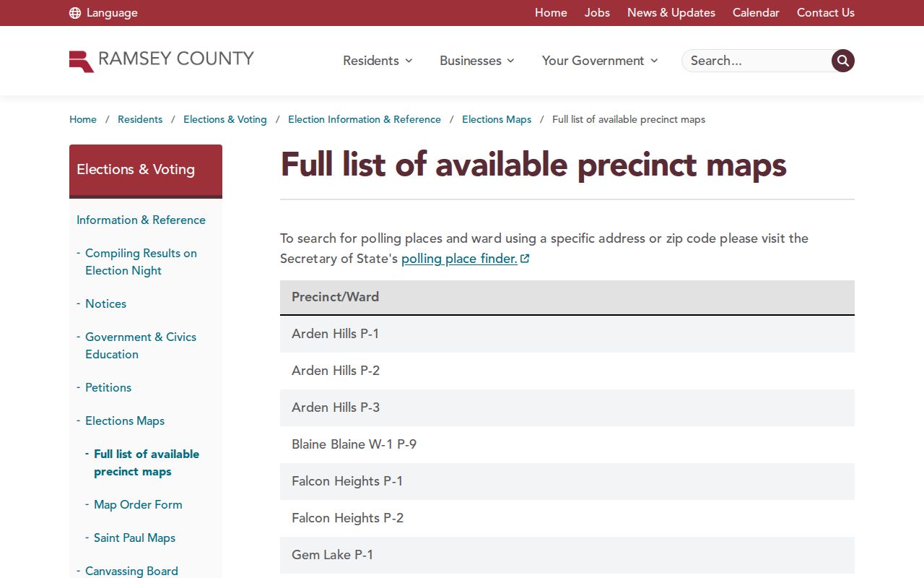Open News & Updates

tap(671, 13)
